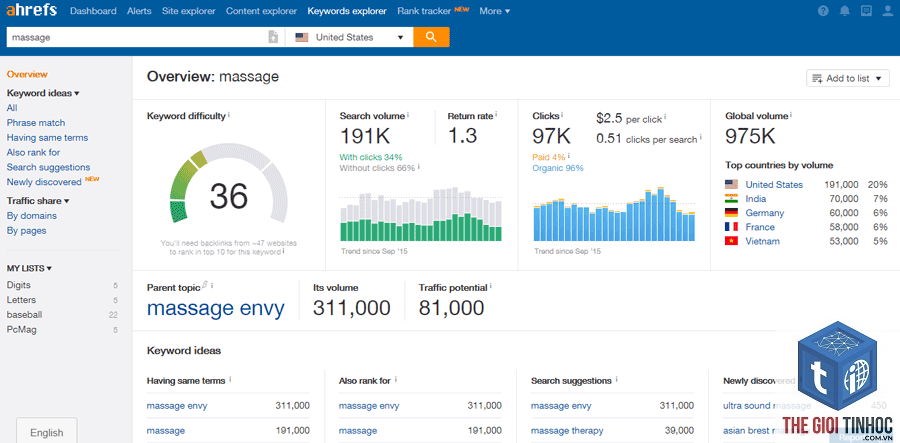Open the baseball list
This screenshot has width=900, height=443.
[24, 315]
